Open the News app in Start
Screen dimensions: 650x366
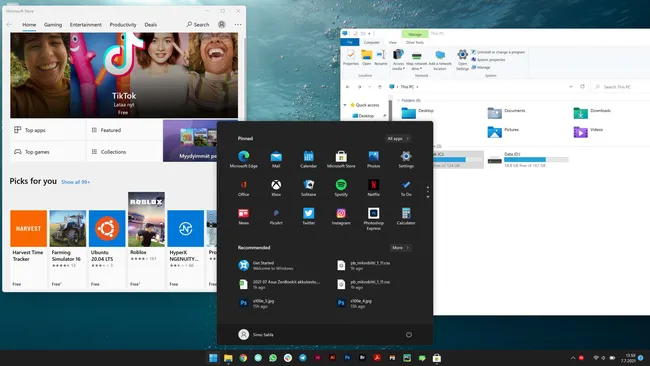[x=244, y=216]
